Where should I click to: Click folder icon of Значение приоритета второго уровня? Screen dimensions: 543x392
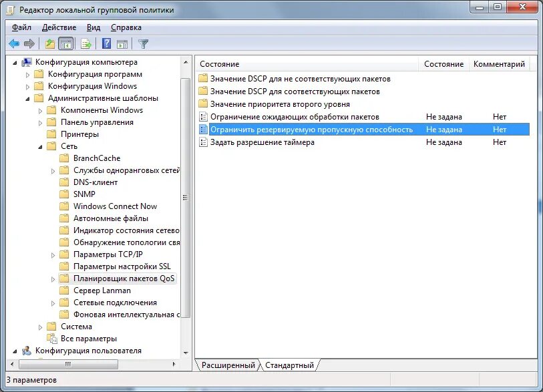click(x=203, y=104)
